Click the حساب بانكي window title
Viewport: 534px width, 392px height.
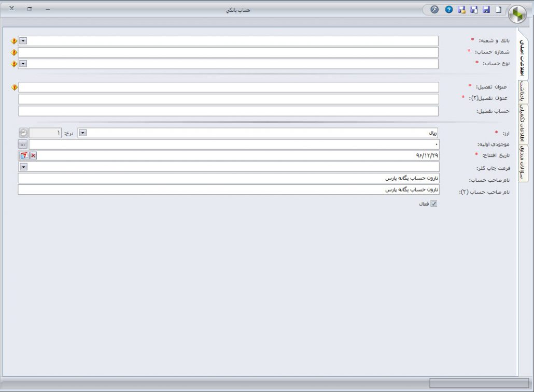pyautogui.click(x=238, y=10)
